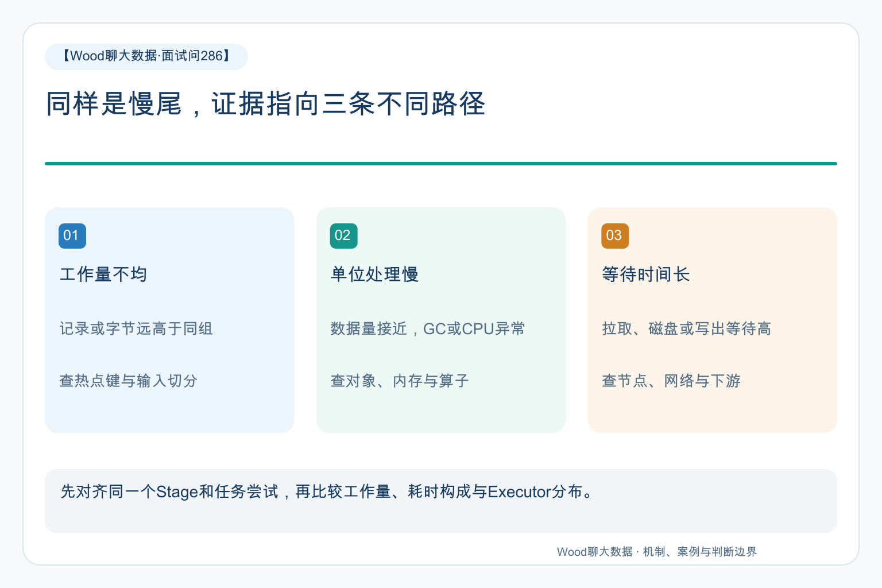Click the orange 03 number badge

[615, 235]
